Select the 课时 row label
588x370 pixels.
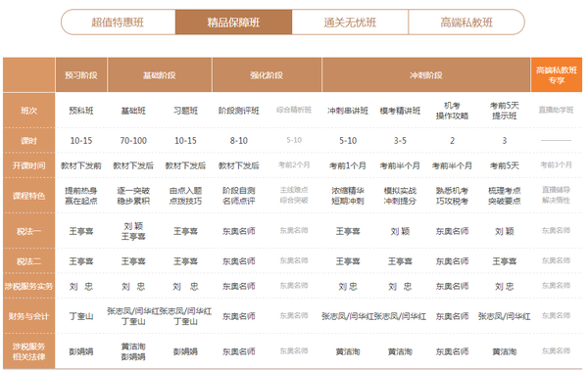[28, 140]
